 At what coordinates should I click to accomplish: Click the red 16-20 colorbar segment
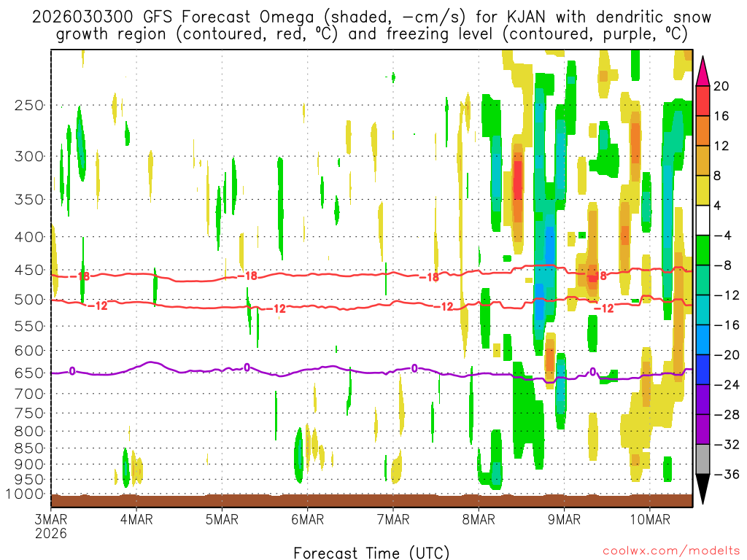tap(703, 101)
